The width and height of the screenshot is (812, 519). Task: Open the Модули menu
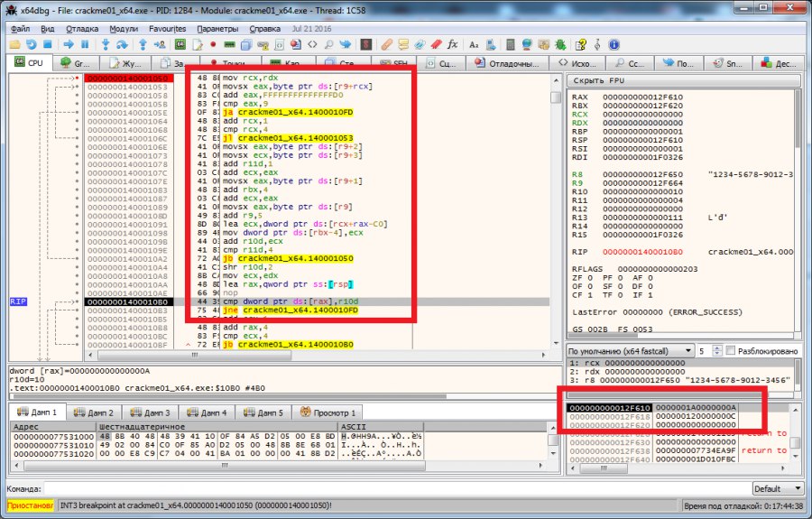click(124, 29)
